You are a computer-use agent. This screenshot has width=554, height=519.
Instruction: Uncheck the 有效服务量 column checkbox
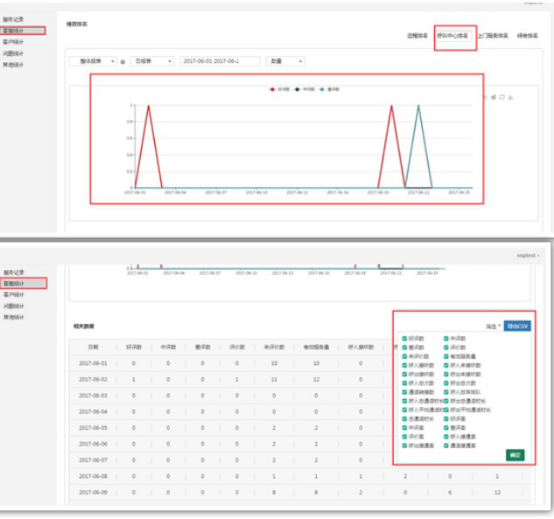pos(446,356)
